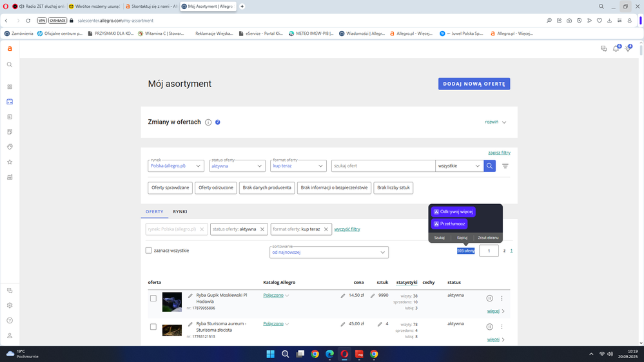This screenshot has width=644, height=362.
Task: Toggle the 'zaznacz wszystkie' checkbox
Action: 149,251
